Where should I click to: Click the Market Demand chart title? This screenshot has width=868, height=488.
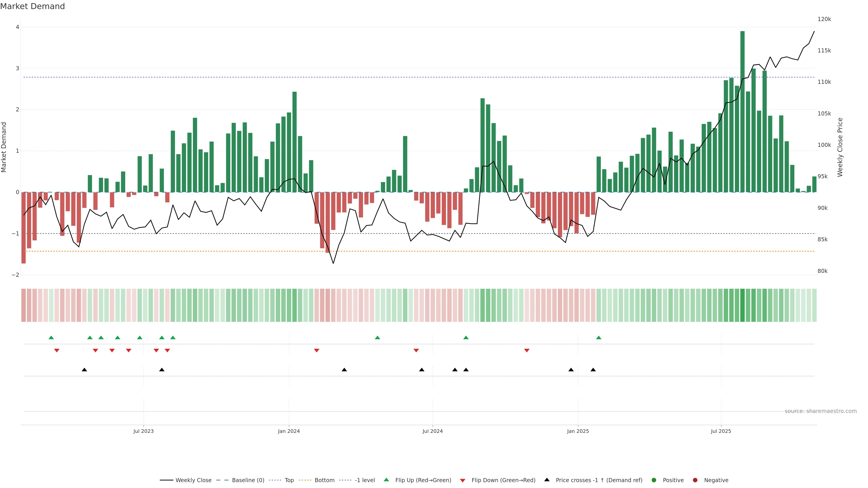tap(33, 6)
